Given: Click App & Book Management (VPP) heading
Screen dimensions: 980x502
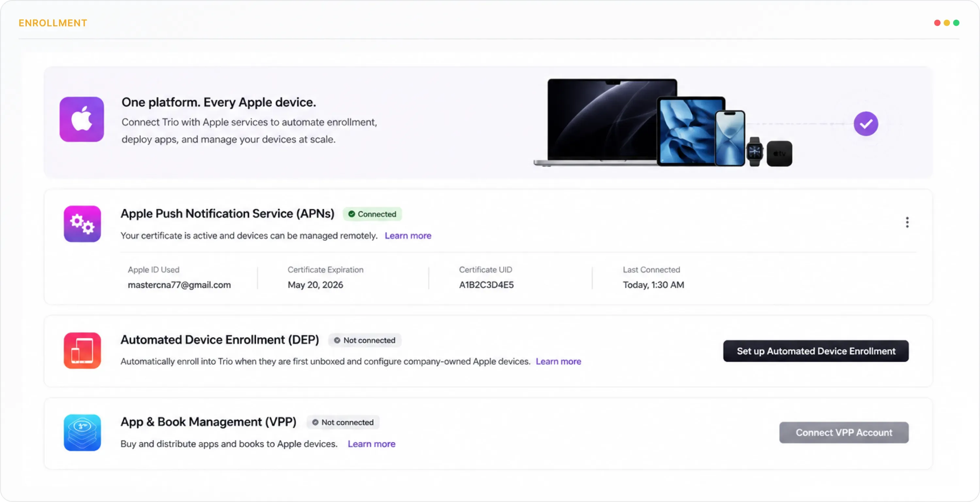Looking at the screenshot, I should coord(208,422).
